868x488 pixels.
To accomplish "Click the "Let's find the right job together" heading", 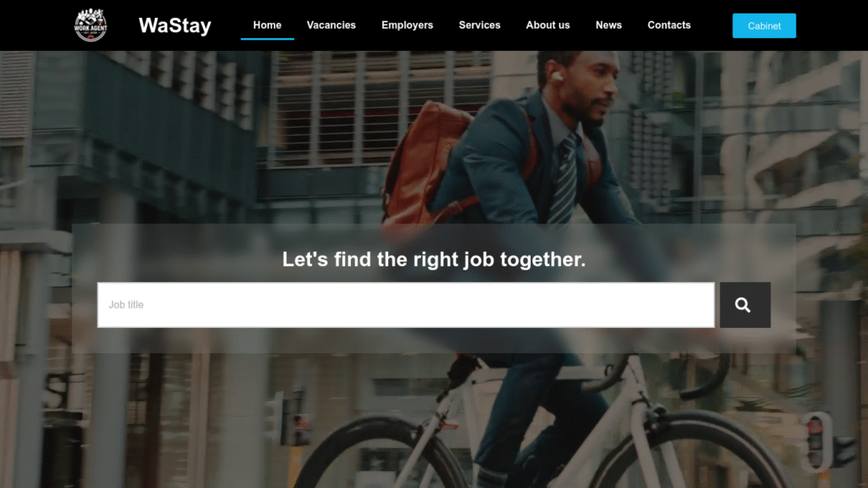I will tap(434, 259).
